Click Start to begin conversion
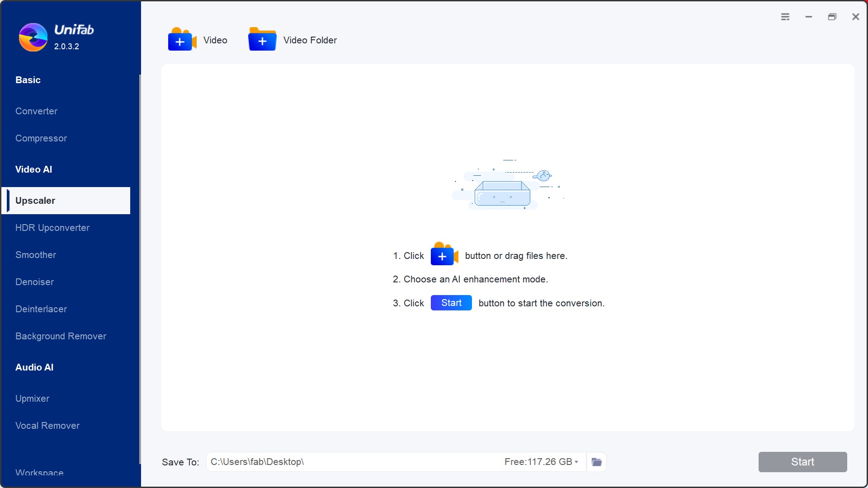The height and width of the screenshot is (488, 868). [x=802, y=462]
